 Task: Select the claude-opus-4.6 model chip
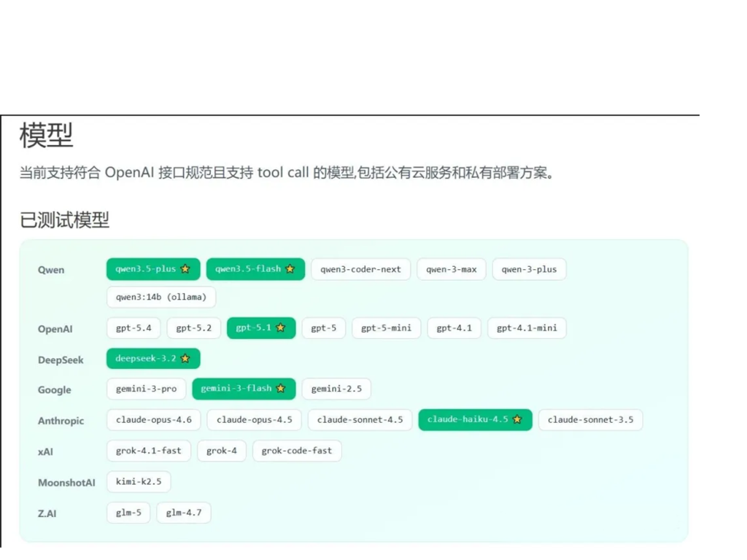coord(154,419)
